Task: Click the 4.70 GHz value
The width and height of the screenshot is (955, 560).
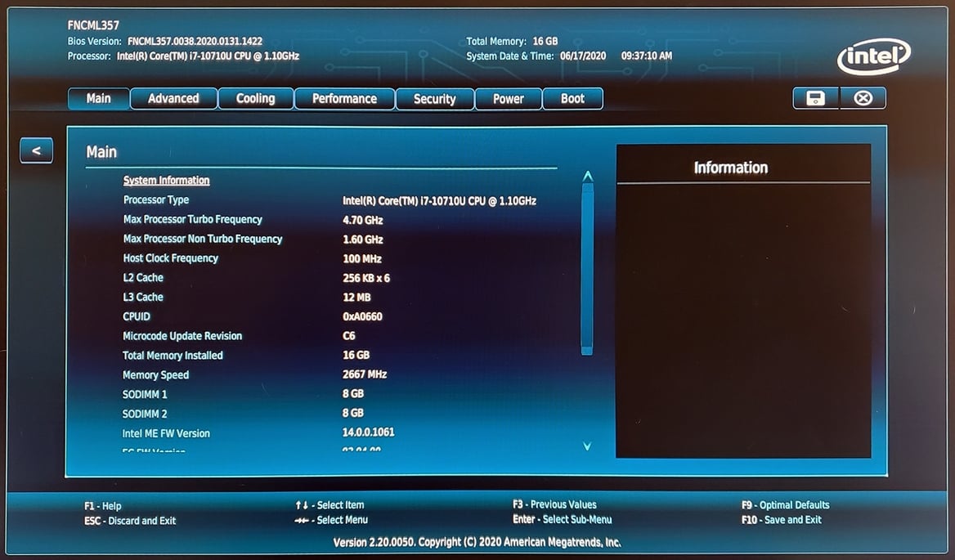Action: click(363, 221)
